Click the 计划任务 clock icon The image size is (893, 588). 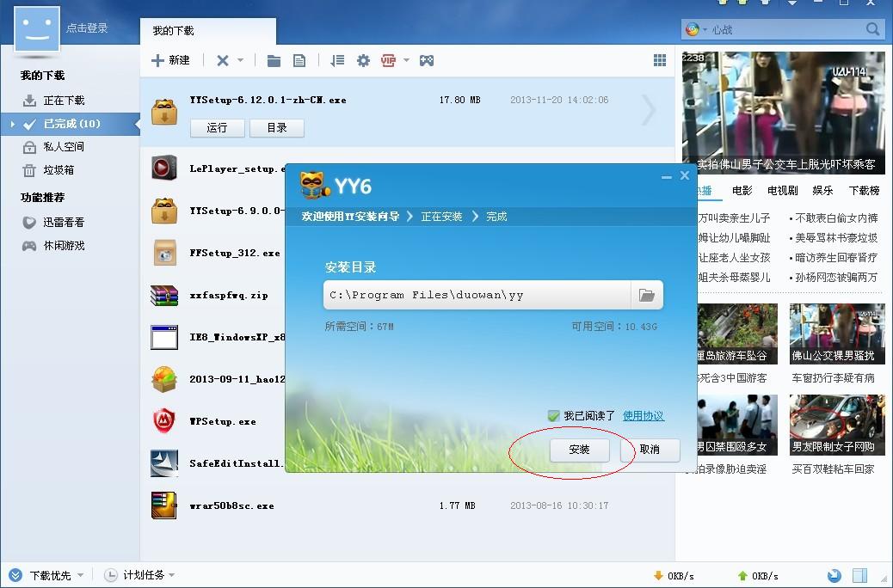(x=110, y=575)
